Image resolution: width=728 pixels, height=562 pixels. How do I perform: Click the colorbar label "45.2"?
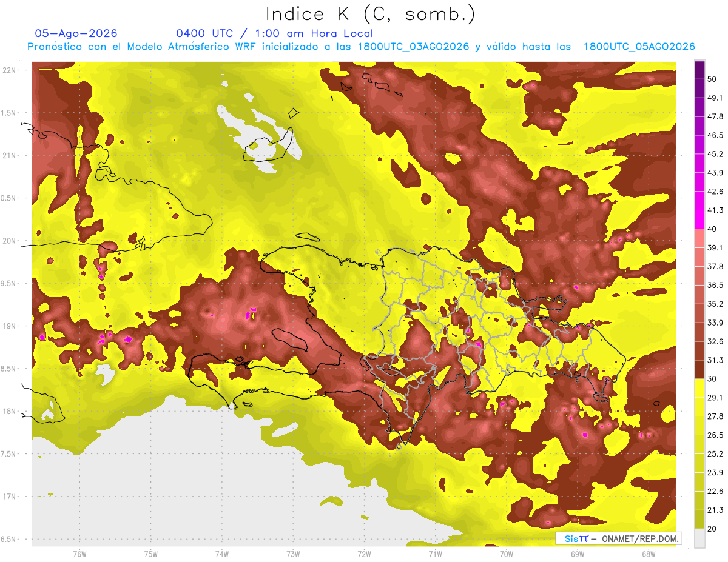point(715,154)
